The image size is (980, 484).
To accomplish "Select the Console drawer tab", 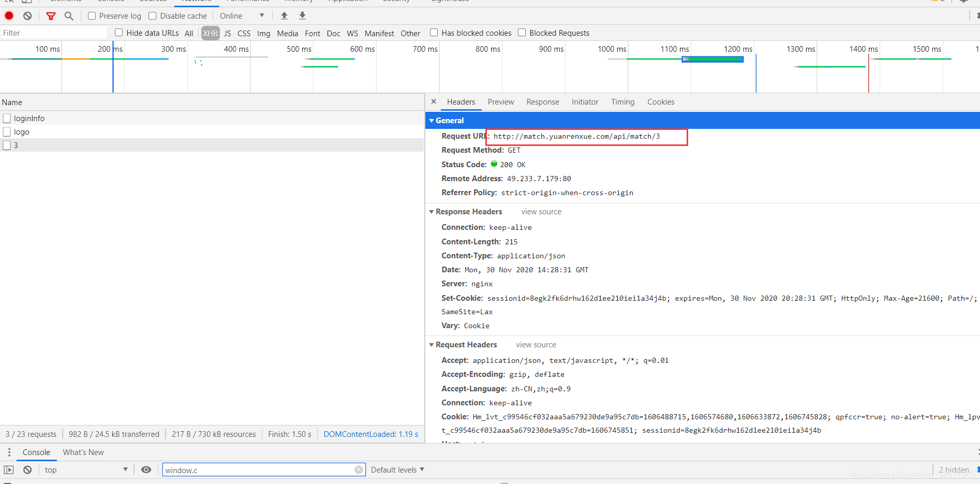I will 36,452.
